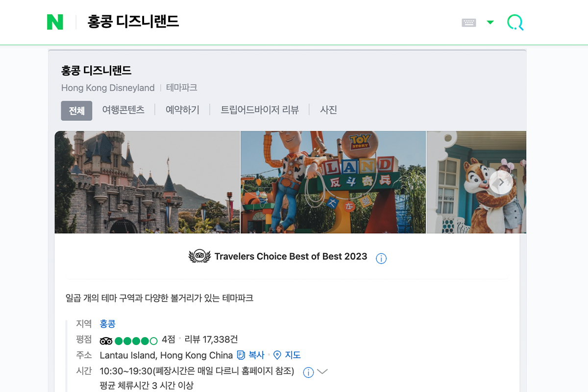This screenshot has height=392, width=588.
Task: Show next photo with carousel arrow
Action: (501, 182)
